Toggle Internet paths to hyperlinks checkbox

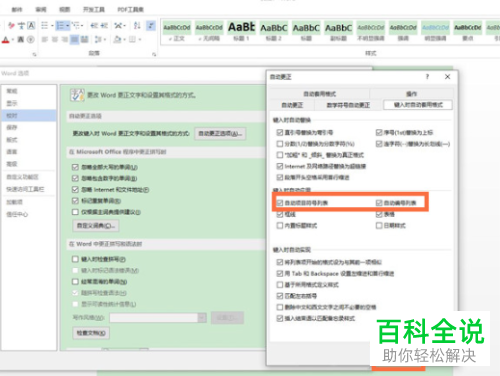280,166
